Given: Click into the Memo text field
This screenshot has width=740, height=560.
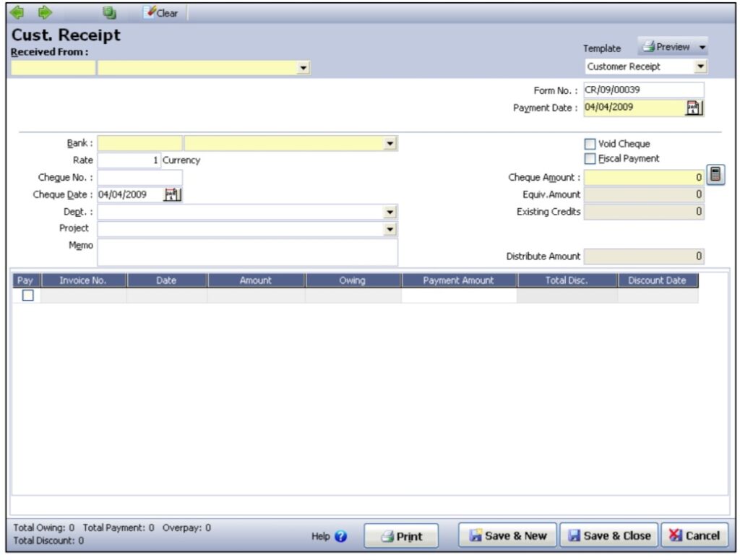Looking at the screenshot, I should coord(247,252).
